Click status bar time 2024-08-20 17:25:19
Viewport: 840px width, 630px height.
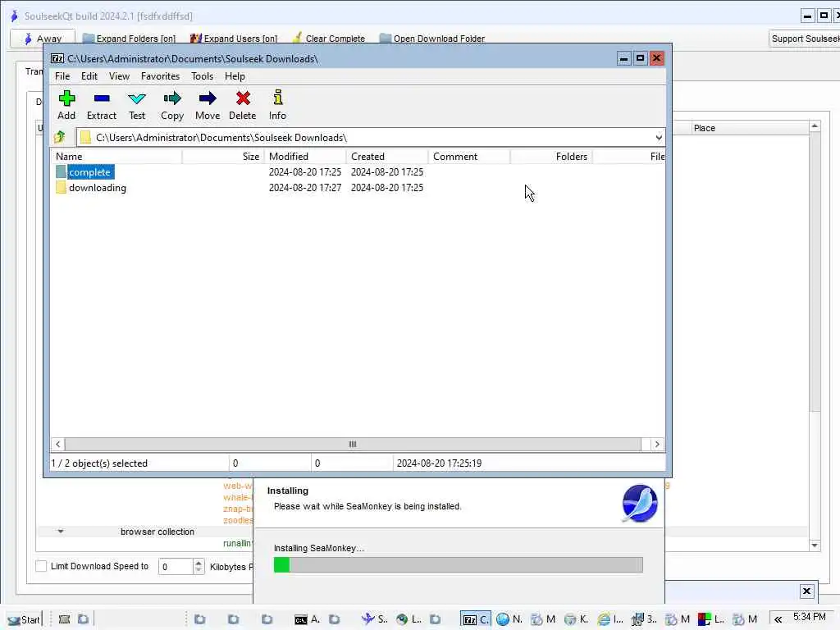coord(439,463)
